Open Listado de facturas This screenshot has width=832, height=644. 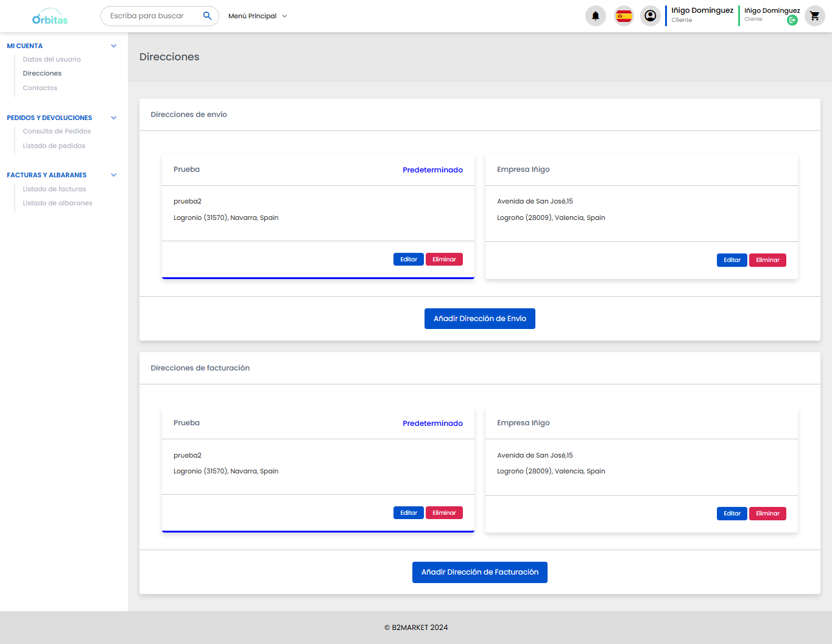click(x=54, y=189)
